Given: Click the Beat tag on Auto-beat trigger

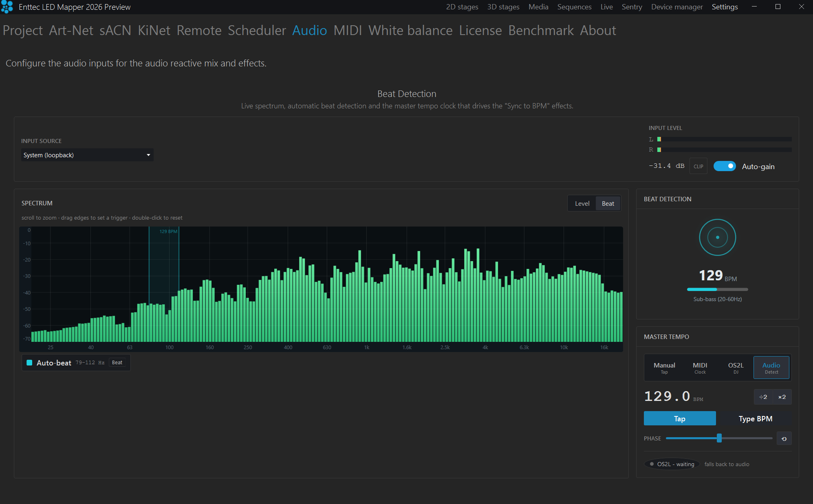Looking at the screenshot, I should (117, 363).
